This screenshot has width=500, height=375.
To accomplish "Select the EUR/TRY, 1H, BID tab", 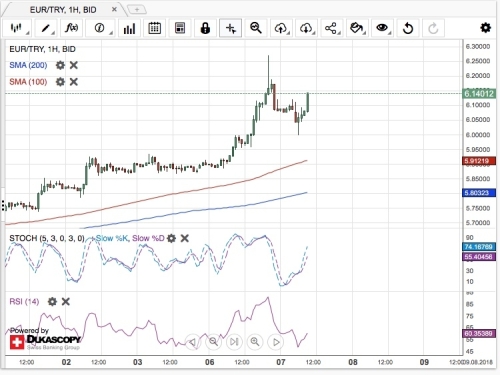I will point(63,10).
